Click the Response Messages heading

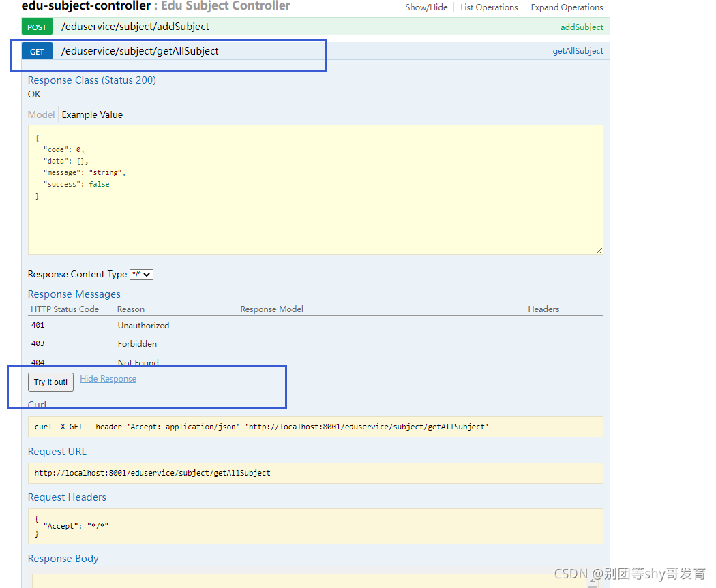point(74,294)
